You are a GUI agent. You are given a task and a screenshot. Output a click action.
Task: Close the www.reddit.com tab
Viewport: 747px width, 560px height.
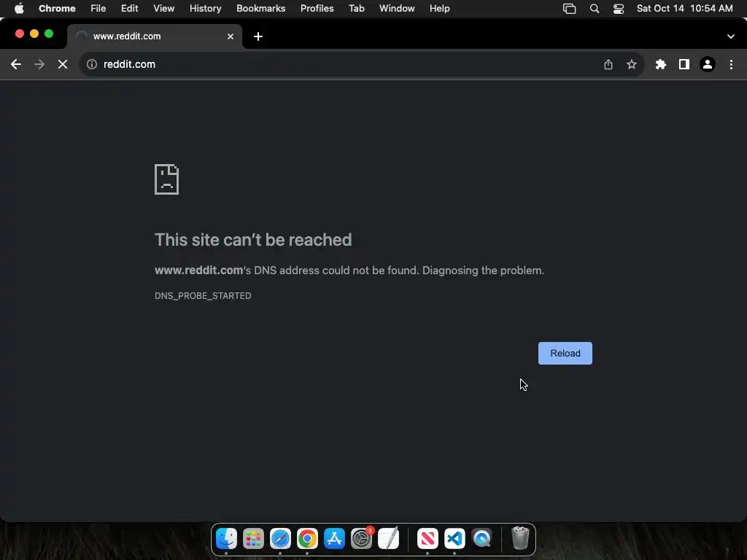tap(231, 36)
